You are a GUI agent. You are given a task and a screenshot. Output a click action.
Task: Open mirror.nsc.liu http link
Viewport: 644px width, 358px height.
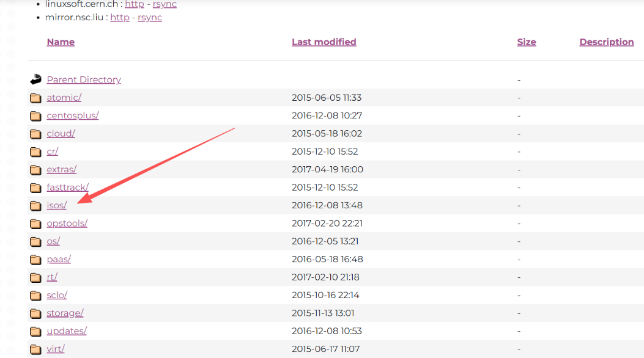point(120,18)
